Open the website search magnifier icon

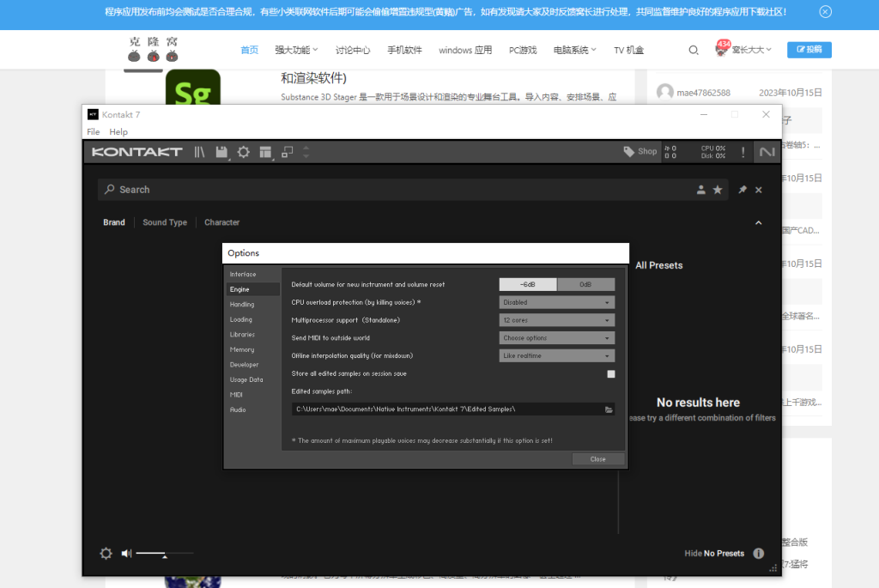pos(694,50)
